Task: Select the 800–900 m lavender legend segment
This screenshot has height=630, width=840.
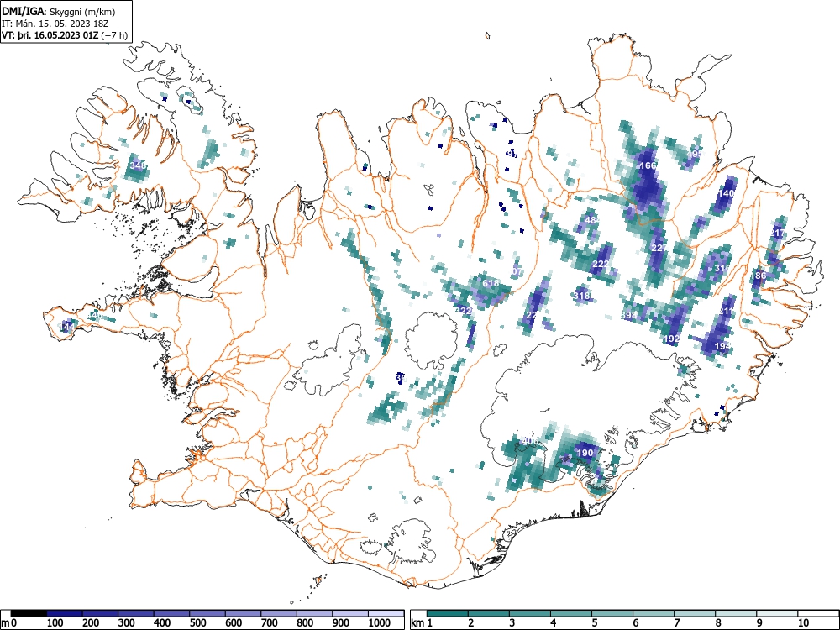Action: [x=315, y=613]
